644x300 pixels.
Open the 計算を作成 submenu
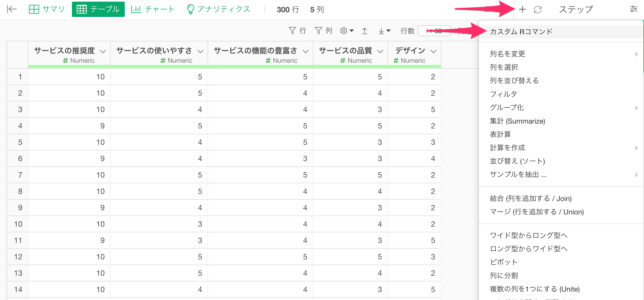tap(561, 148)
